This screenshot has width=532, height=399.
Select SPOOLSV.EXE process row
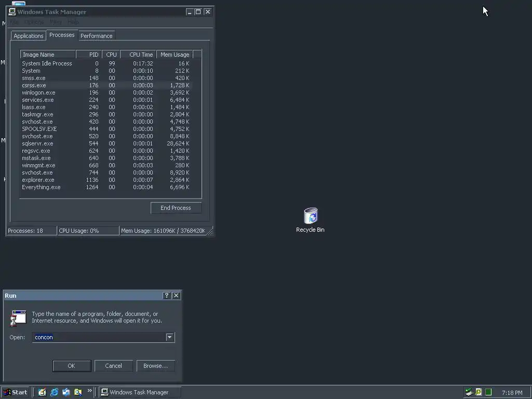pos(106,129)
